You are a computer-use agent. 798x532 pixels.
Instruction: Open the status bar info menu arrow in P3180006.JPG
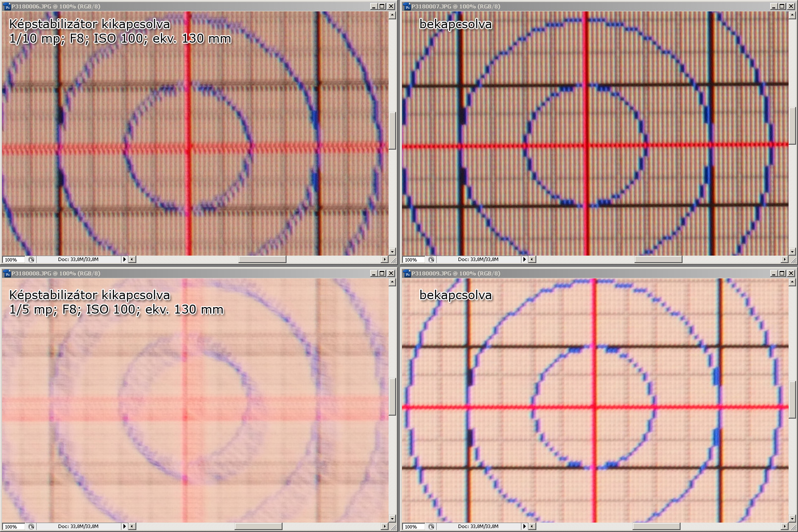(x=124, y=260)
